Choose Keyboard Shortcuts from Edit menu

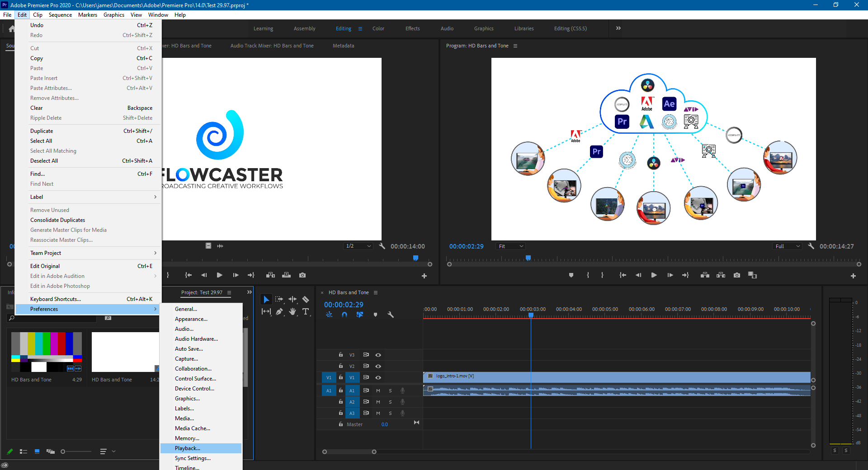click(x=88, y=299)
